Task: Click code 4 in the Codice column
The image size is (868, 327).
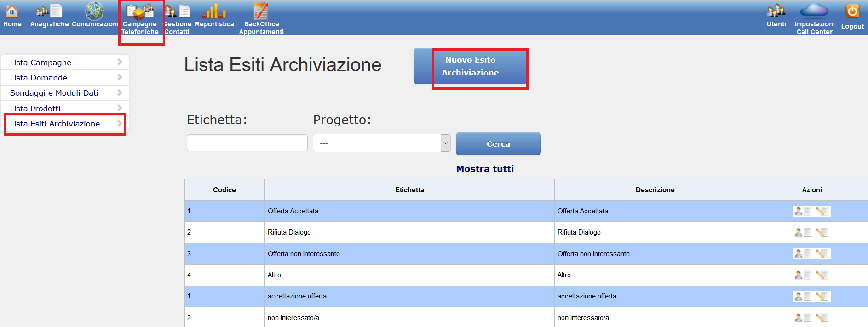Action: [x=189, y=275]
